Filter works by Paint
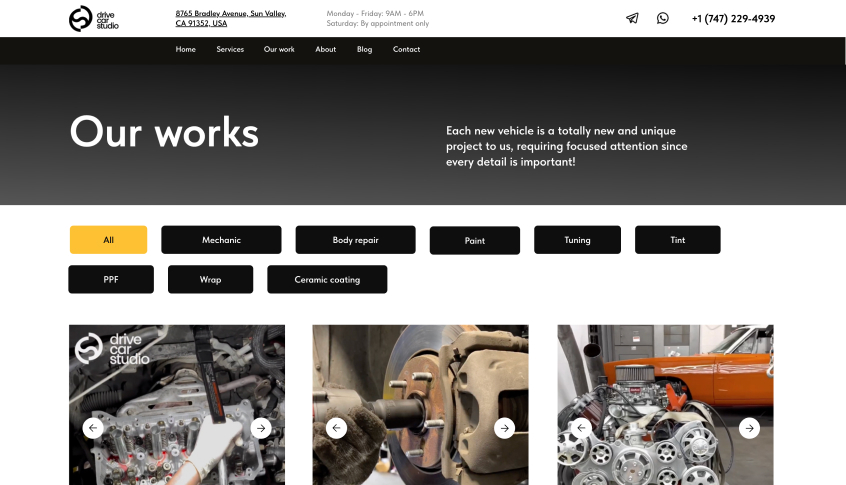846x485 pixels. tap(475, 241)
